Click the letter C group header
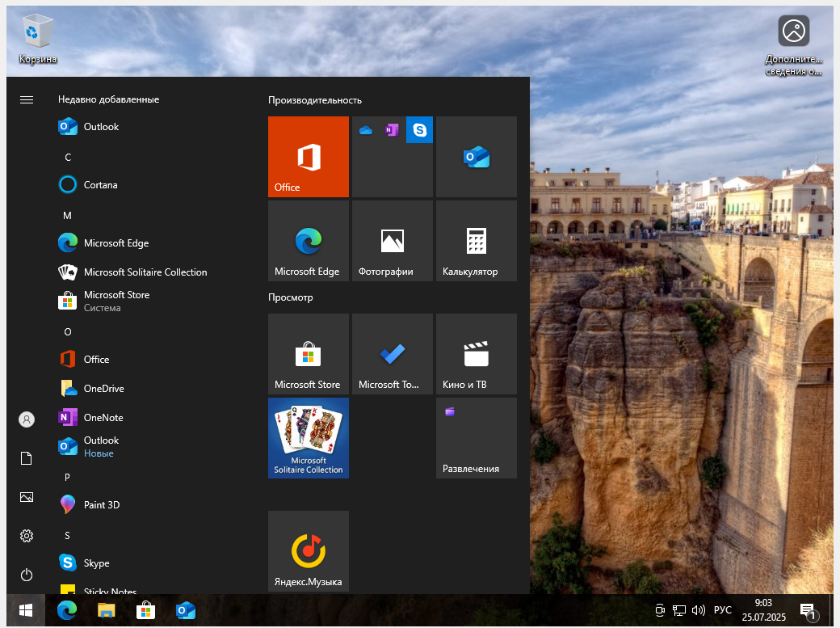Screen dimensions: 840x628 68,157
